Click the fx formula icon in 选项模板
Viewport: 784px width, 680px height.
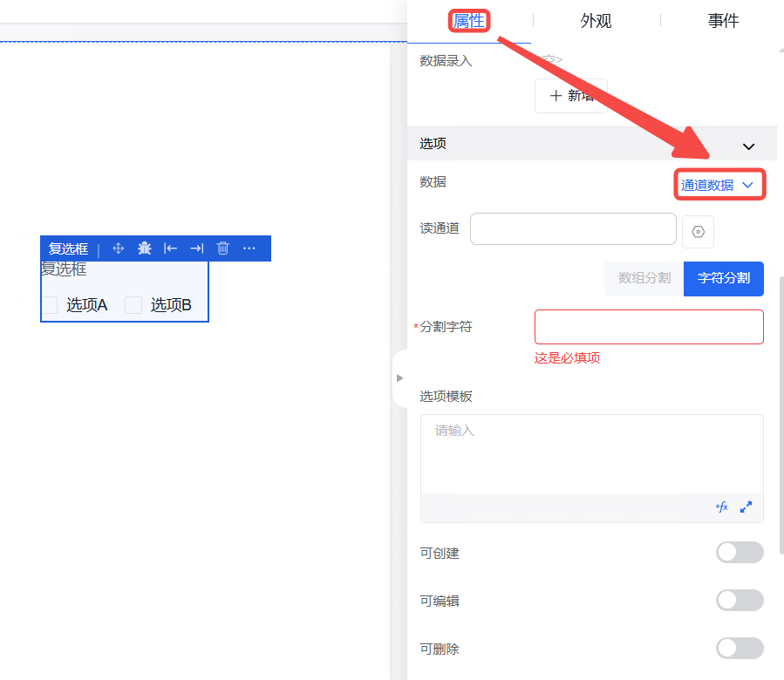click(x=721, y=507)
